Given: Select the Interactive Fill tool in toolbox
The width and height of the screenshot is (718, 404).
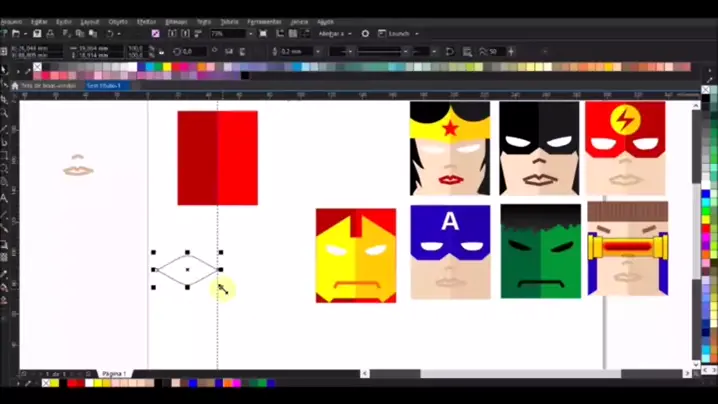Looking at the screenshot, I should click(4, 288).
